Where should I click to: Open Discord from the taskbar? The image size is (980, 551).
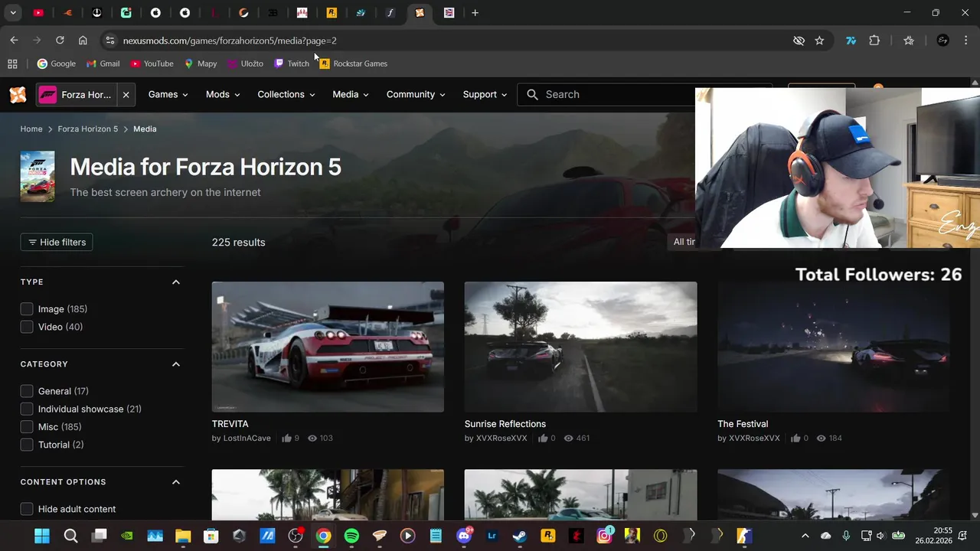pyautogui.click(x=464, y=536)
